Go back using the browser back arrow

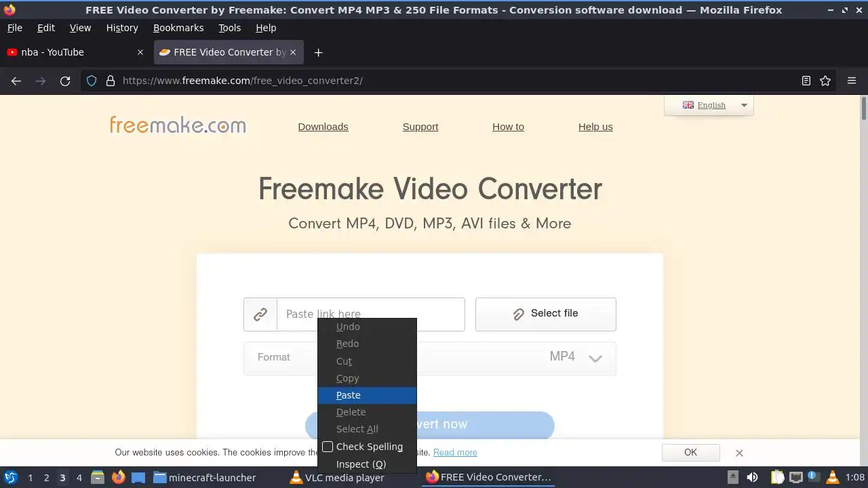[x=16, y=81]
